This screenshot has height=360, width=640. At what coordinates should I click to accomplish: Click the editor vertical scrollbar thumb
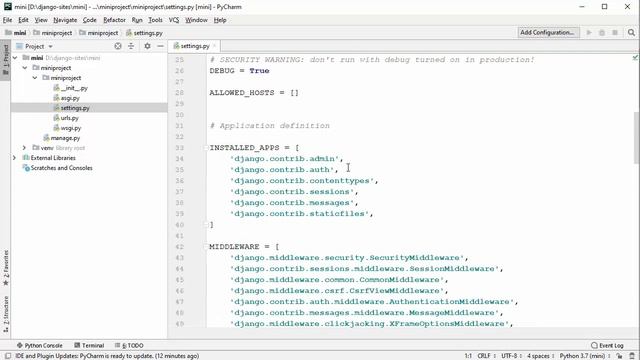(637, 138)
